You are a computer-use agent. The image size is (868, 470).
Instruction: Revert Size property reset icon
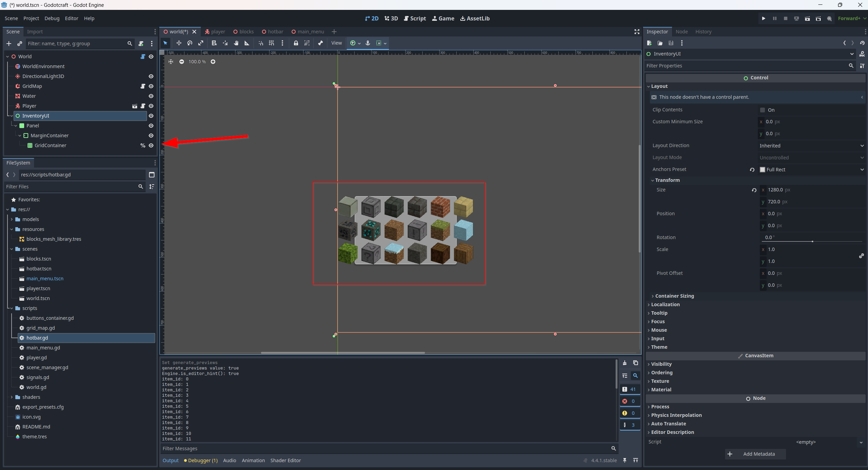coord(754,190)
